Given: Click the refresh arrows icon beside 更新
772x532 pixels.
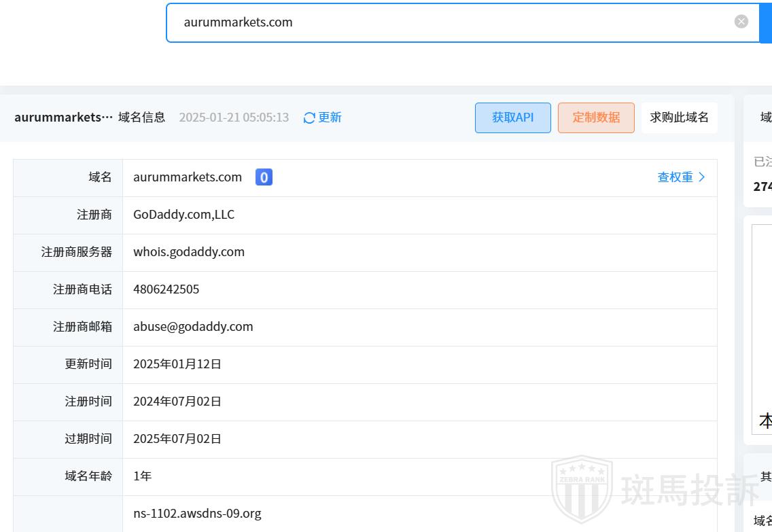Looking at the screenshot, I should pyautogui.click(x=309, y=118).
